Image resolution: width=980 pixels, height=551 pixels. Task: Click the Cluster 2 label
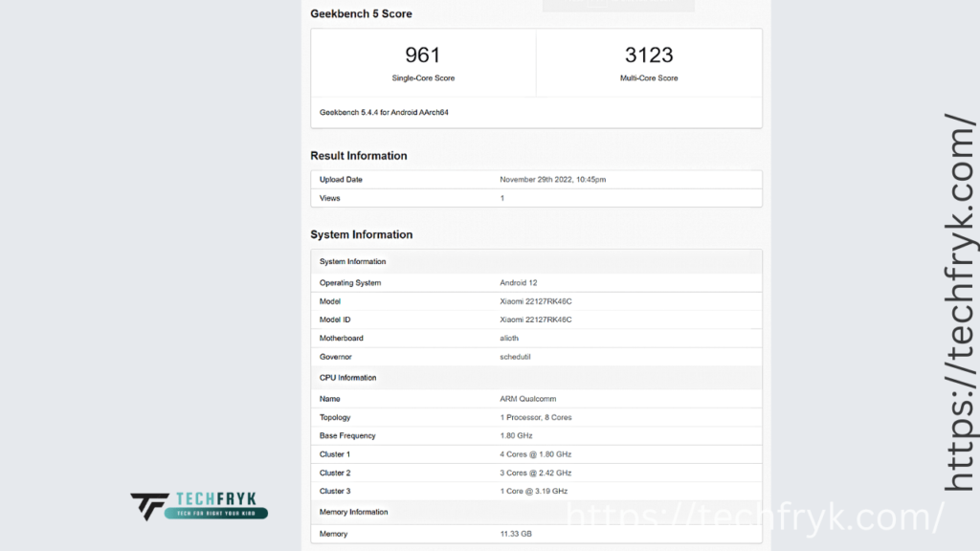tap(335, 473)
